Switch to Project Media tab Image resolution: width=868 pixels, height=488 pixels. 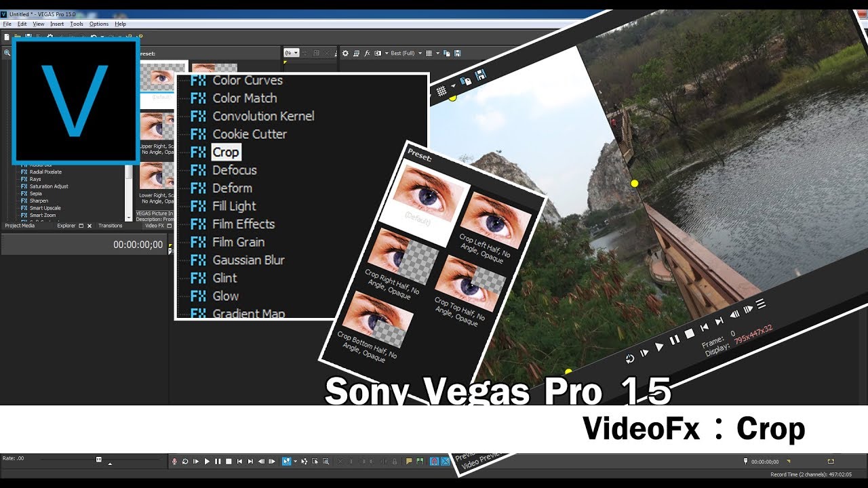(x=20, y=226)
